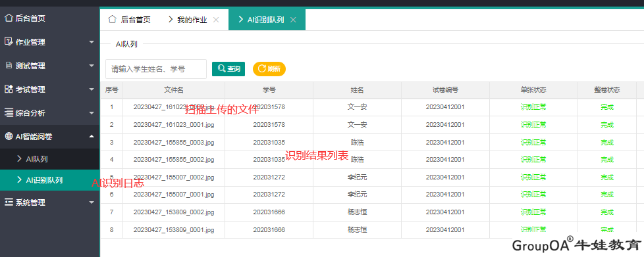Click the 序号 column header

(x=112, y=90)
